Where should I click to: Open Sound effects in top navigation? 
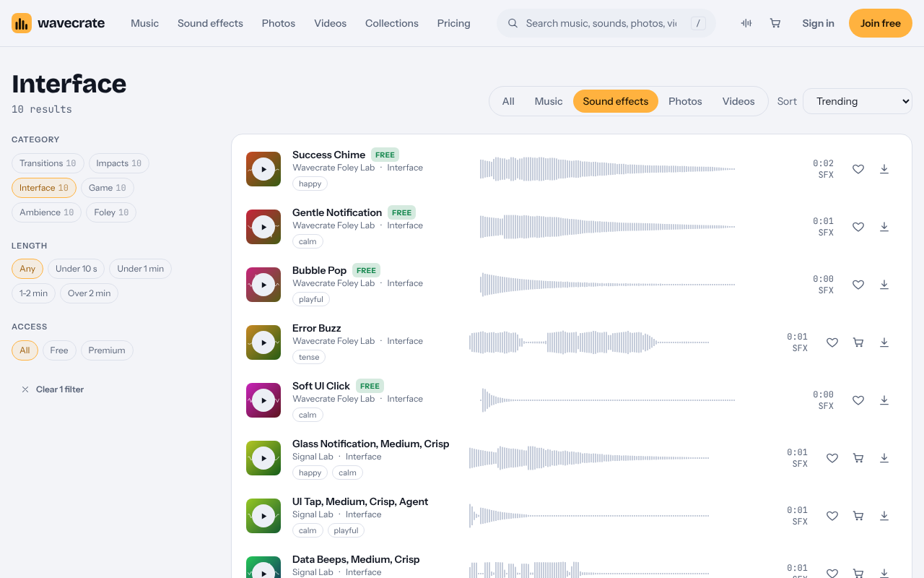(x=210, y=23)
